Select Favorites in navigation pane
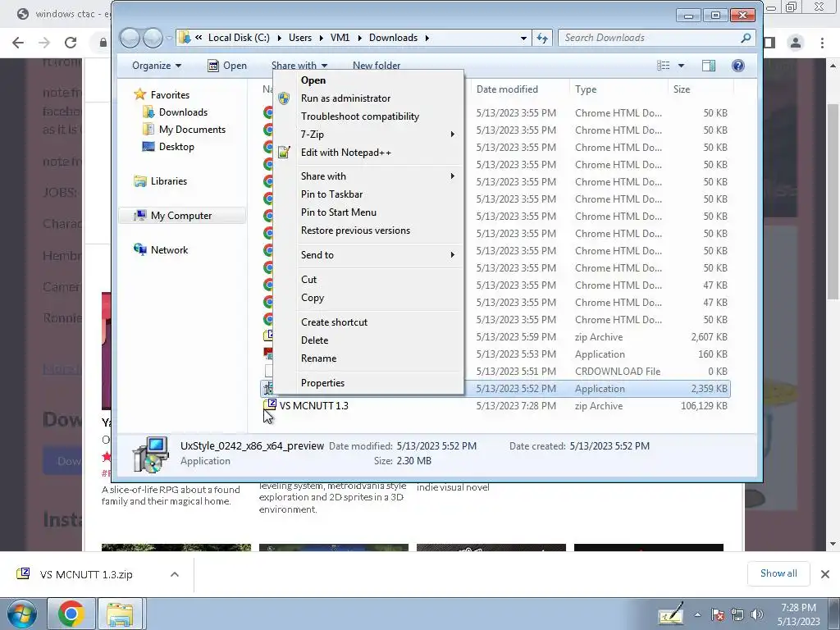 (170, 95)
